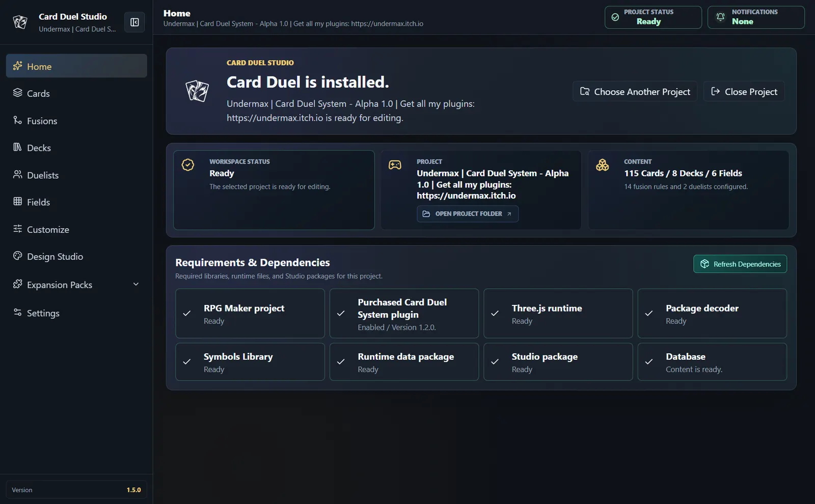Click the Expansion Packs puzzle icon
Image resolution: width=815 pixels, height=504 pixels.
pyautogui.click(x=17, y=284)
